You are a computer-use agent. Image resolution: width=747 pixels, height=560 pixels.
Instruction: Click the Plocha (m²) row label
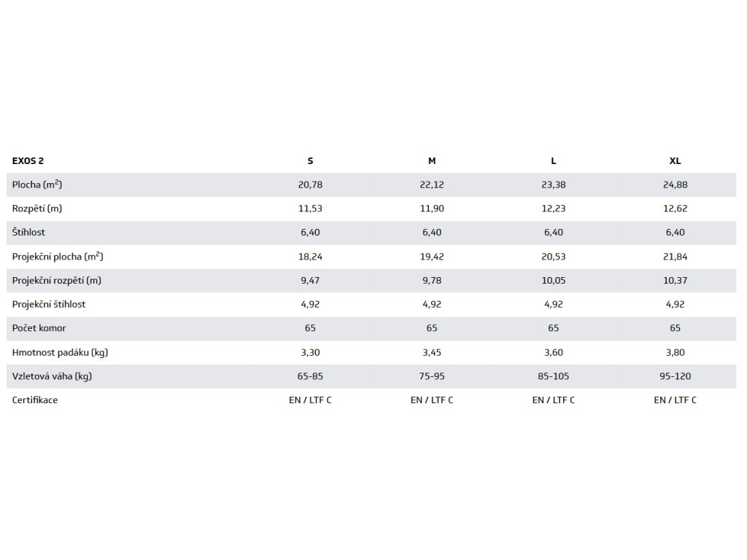tap(37, 184)
